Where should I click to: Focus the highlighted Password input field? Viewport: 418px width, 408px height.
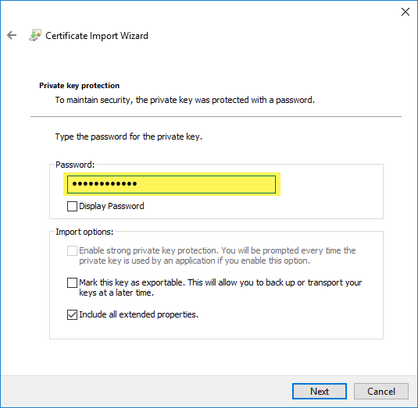pos(171,184)
